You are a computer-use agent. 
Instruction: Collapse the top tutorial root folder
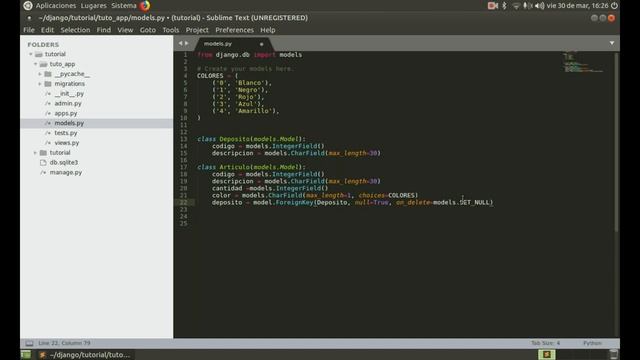point(31,54)
